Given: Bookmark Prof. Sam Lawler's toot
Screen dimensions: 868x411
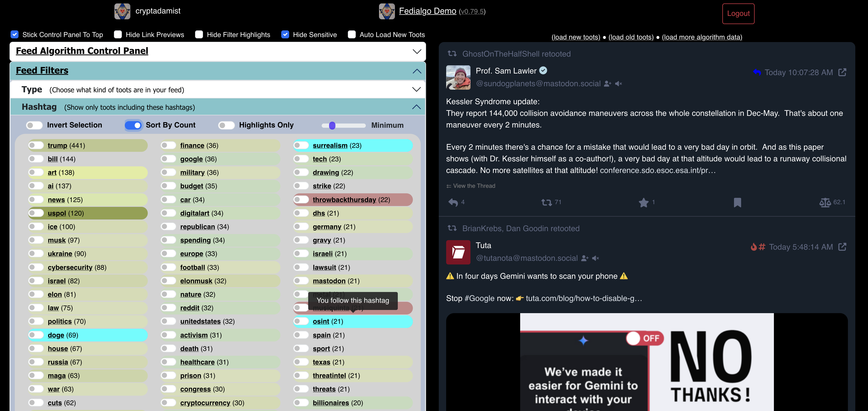Looking at the screenshot, I should (737, 202).
